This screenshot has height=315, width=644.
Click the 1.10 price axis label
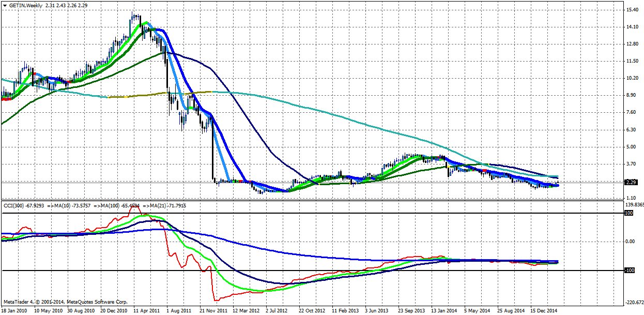tap(631, 198)
